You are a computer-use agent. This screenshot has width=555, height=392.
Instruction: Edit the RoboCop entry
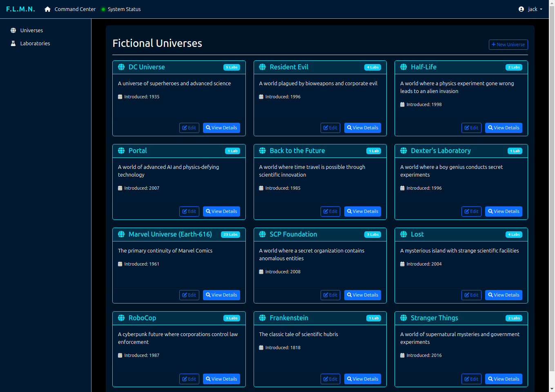point(189,379)
